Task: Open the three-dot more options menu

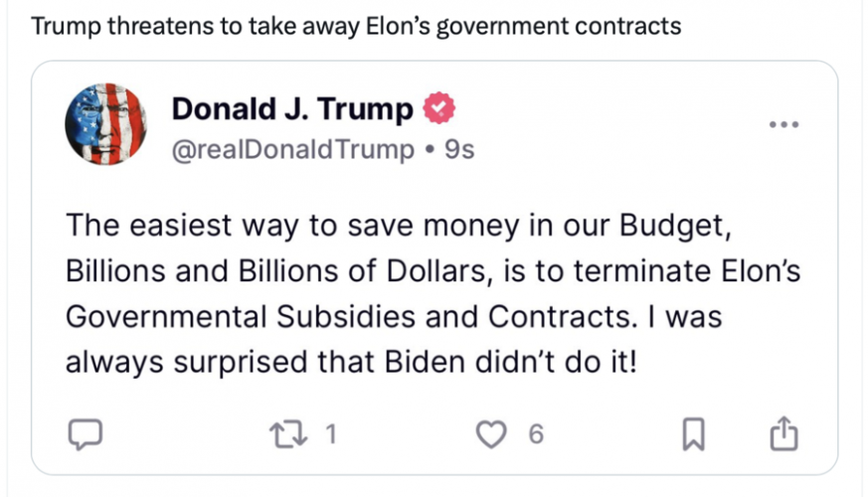Action: (784, 124)
